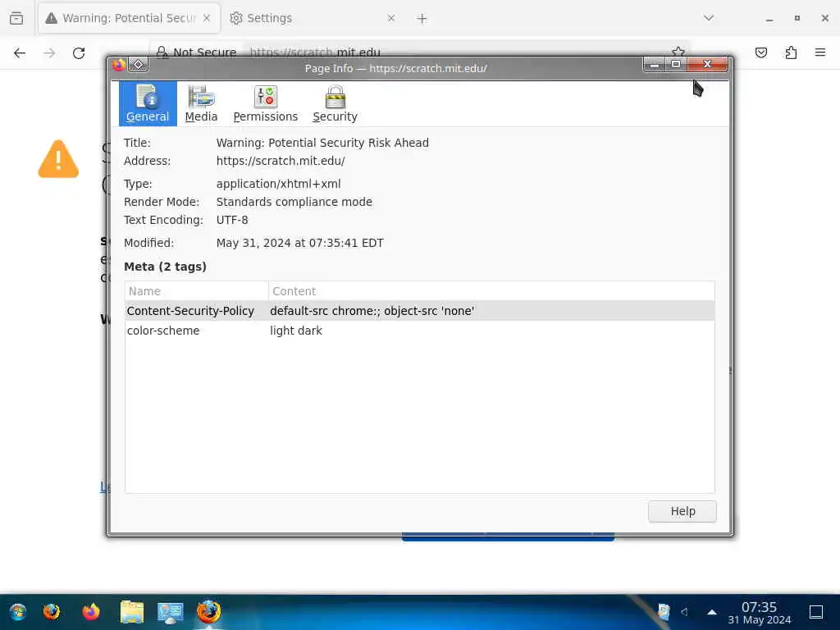This screenshot has width=840, height=630.
Task: Click the active Firefox taskbar icon
Action: [x=209, y=612]
